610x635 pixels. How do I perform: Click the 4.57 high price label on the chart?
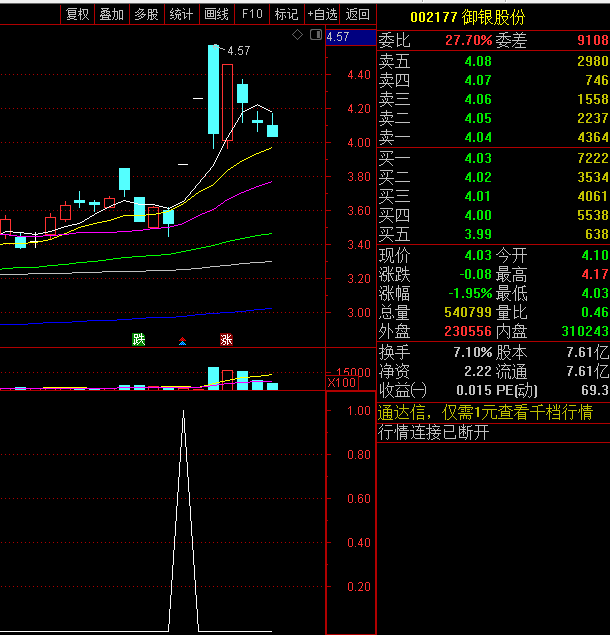click(239, 51)
